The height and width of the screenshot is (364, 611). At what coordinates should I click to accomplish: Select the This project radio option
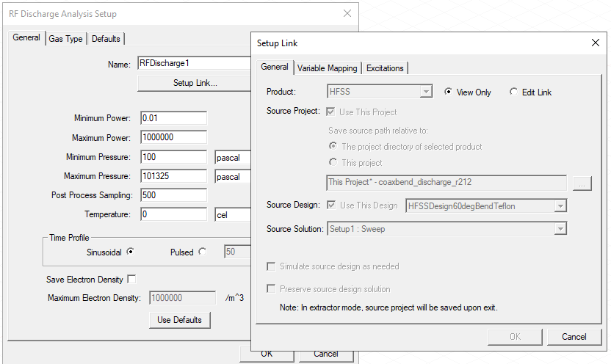pos(333,162)
